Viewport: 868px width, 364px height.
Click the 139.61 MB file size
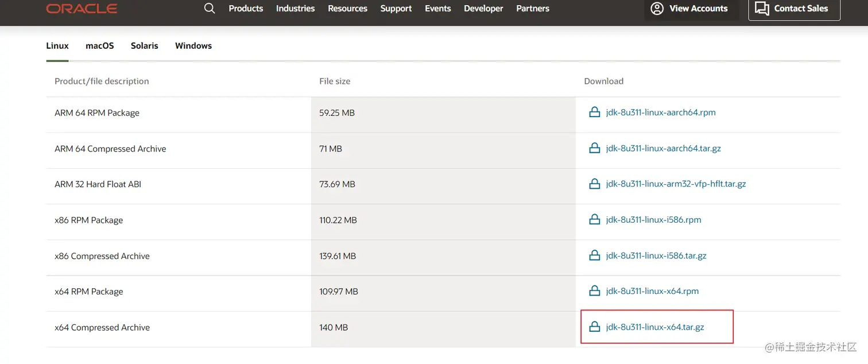[x=338, y=256]
